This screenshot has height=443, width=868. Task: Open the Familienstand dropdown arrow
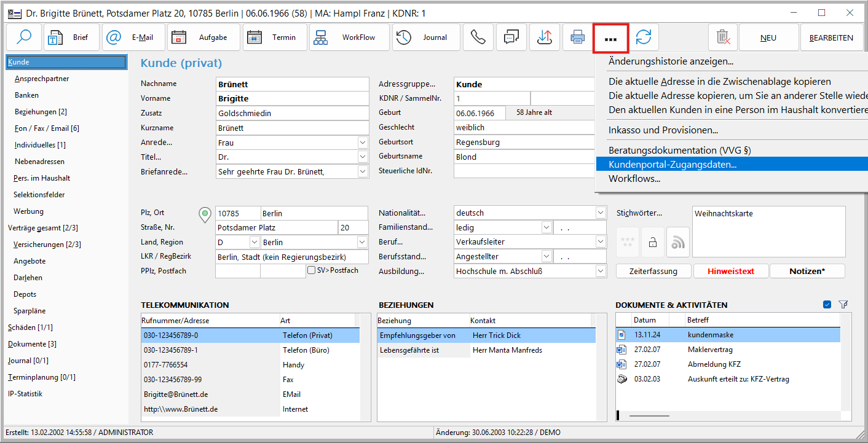click(546, 227)
